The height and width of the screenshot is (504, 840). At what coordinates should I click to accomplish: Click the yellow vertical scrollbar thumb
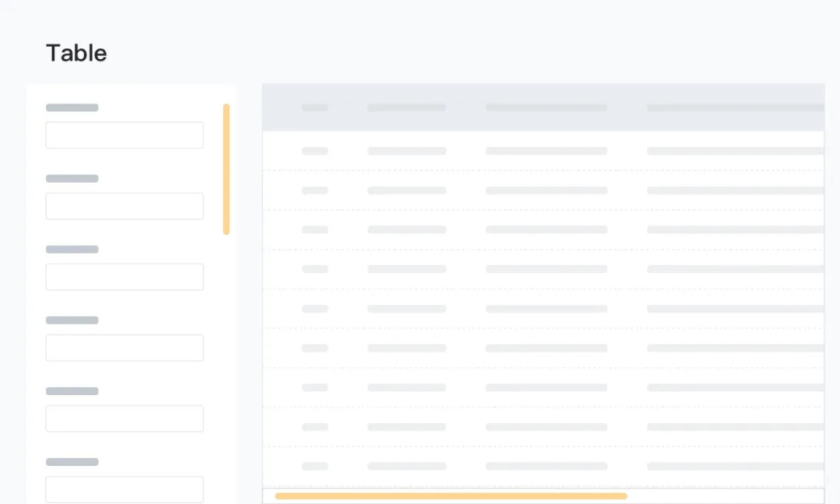(226, 169)
